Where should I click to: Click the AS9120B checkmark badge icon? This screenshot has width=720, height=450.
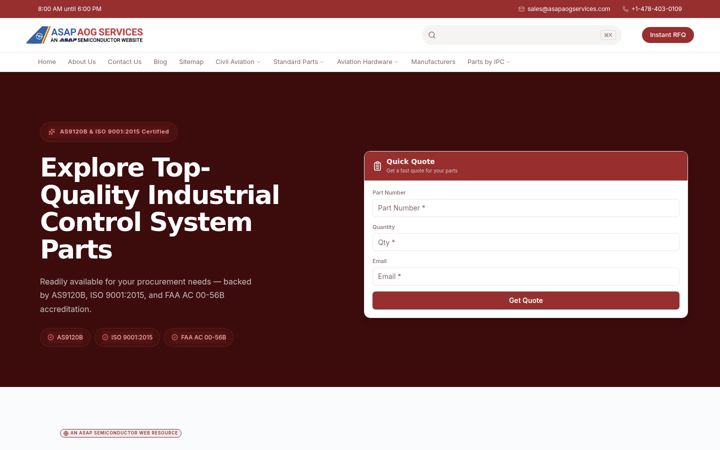[x=51, y=337]
